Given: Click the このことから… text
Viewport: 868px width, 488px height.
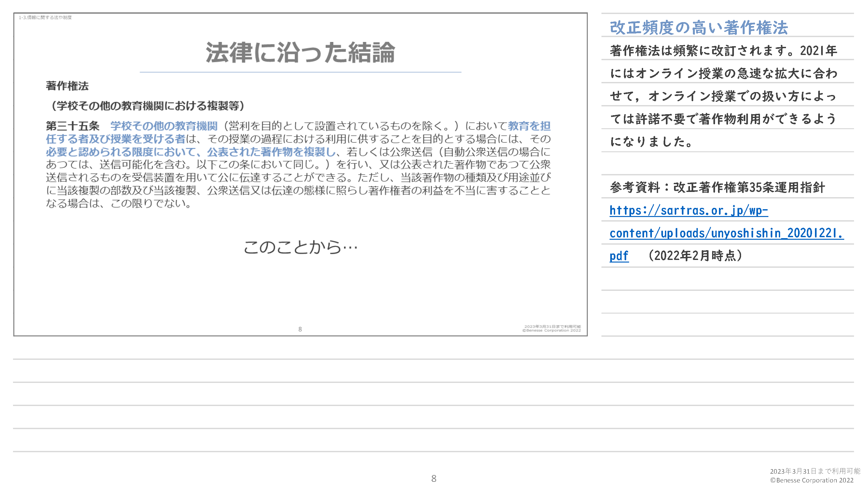Looking at the screenshot, I should [x=300, y=247].
